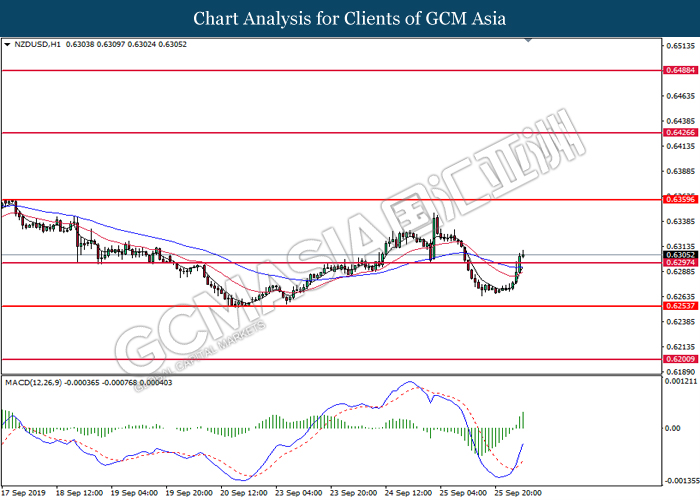Click the 0.62135 price scale value
This screenshot has width=700, height=500.
(680, 346)
